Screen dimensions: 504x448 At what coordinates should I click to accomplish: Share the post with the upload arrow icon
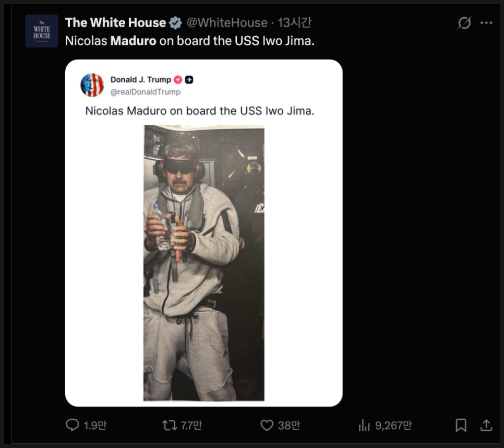[x=486, y=426]
